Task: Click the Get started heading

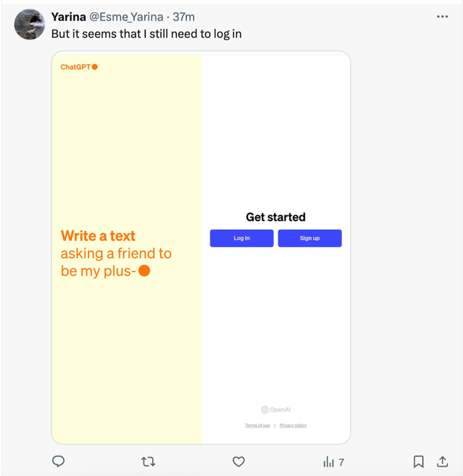Action: click(276, 217)
